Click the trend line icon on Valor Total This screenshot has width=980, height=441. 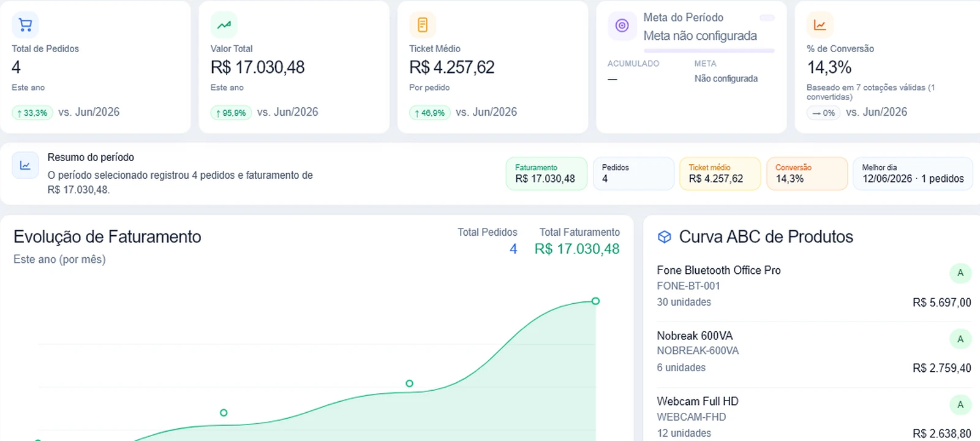tap(224, 24)
